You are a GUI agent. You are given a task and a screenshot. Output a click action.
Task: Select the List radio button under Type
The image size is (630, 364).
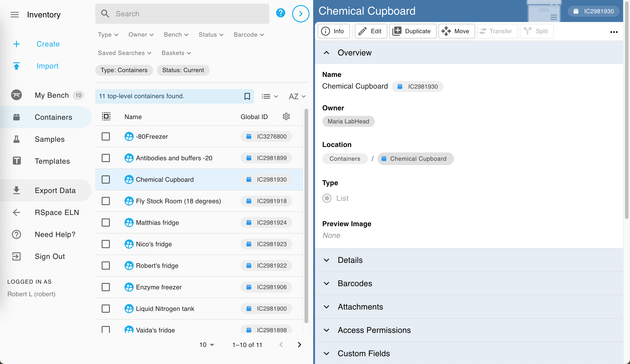327,198
